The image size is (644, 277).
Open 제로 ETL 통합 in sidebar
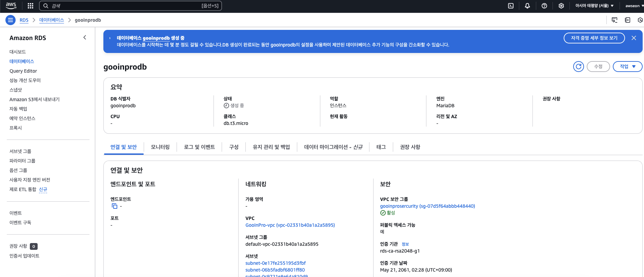(x=23, y=189)
